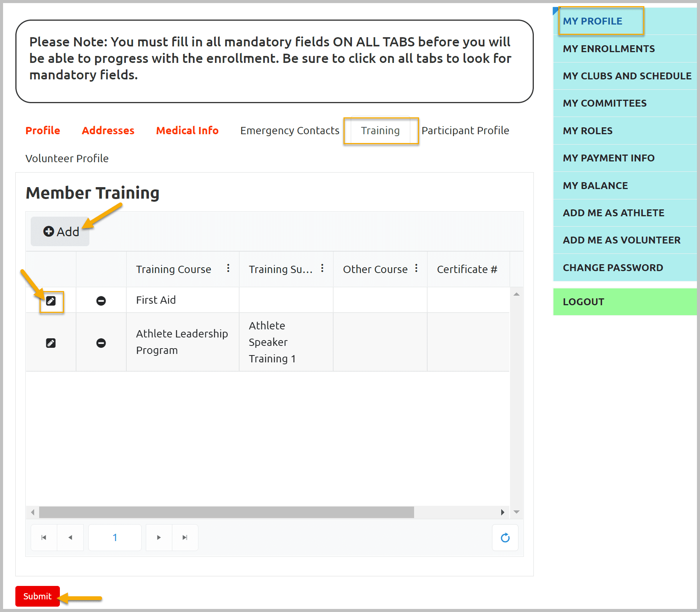Click the horizontal scrollbar right arrow
The image size is (700, 612).
click(x=502, y=512)
